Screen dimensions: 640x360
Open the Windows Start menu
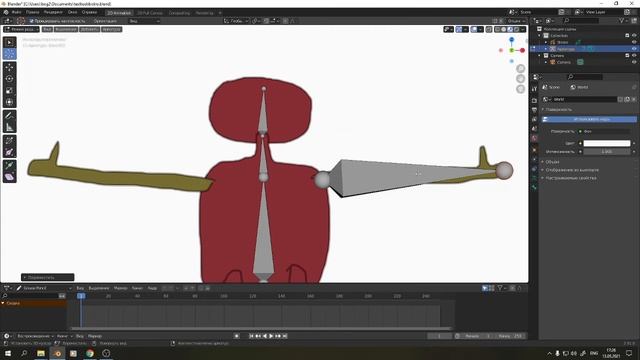pyautogui.click(x=8, y=353)
